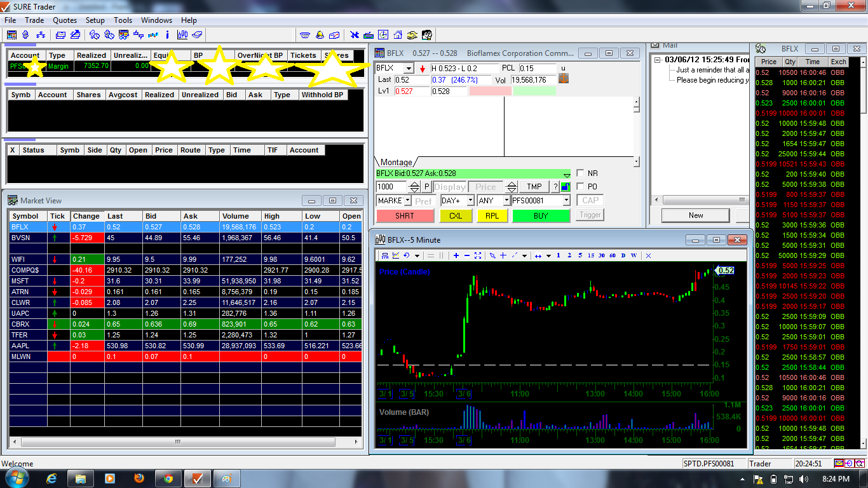Open the PFS00081 account dropdown
The image size is (868, 488).
coord(566,200)
